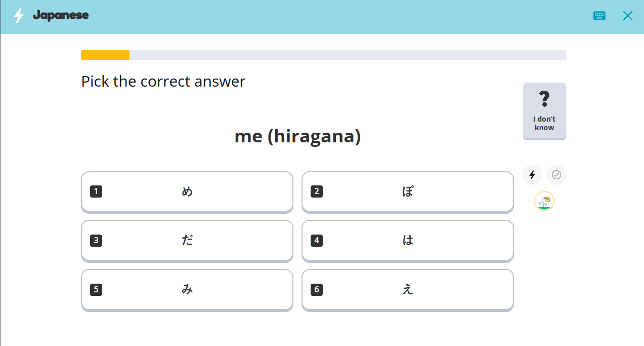Pick answer 6 え
The image size is (644, 346).
408,289
